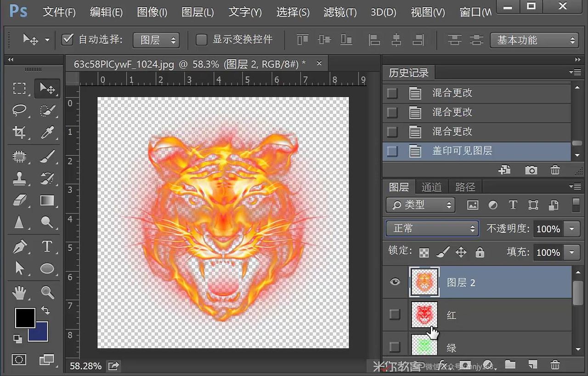Change the screen mode

(x=47, y=359)
